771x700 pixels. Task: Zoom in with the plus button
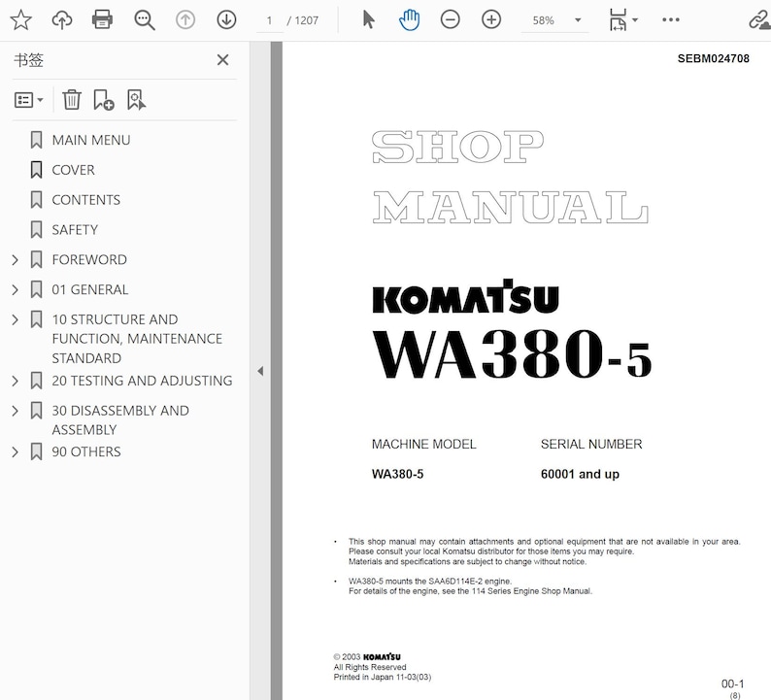coord(491,20)
